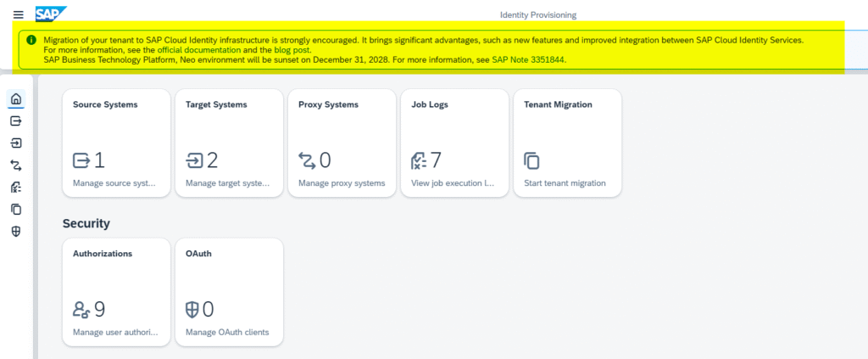Open the Job Logs tile

(455, 143)
